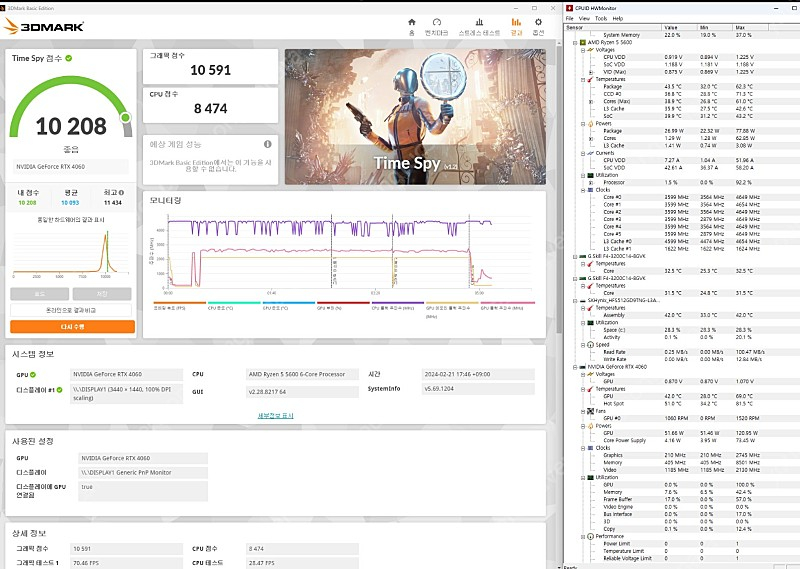Toggle teal CPU temperature legend item

point(234,306)
